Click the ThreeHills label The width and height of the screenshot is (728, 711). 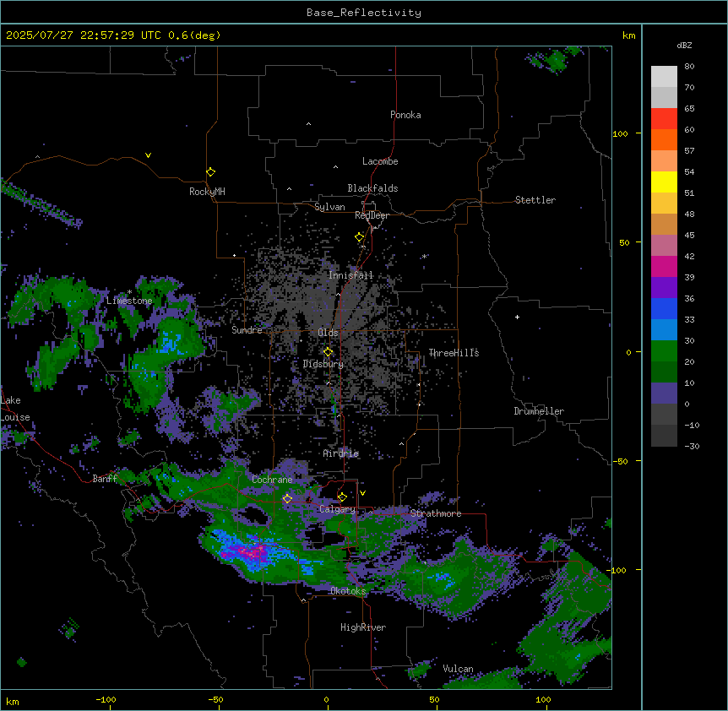pos(454,353)
